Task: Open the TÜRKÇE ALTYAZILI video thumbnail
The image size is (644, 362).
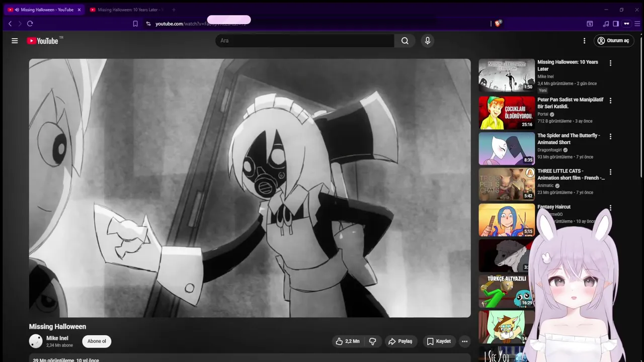Action: [x=506, y=291]
